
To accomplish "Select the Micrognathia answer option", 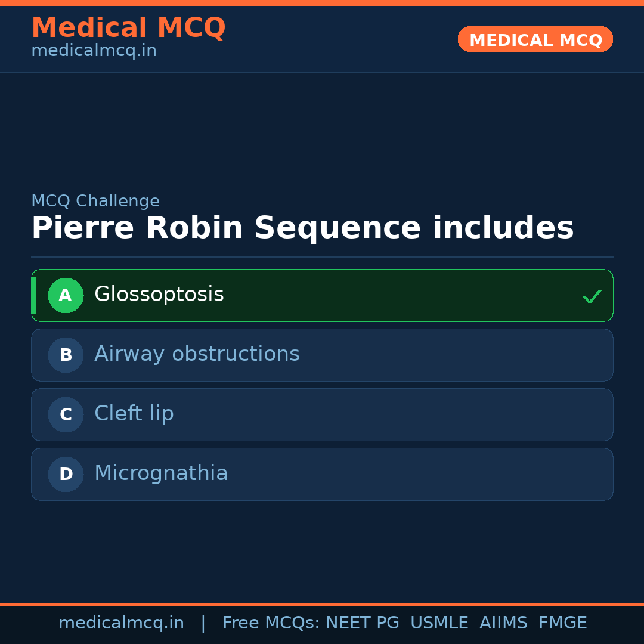I will [322, 474].
